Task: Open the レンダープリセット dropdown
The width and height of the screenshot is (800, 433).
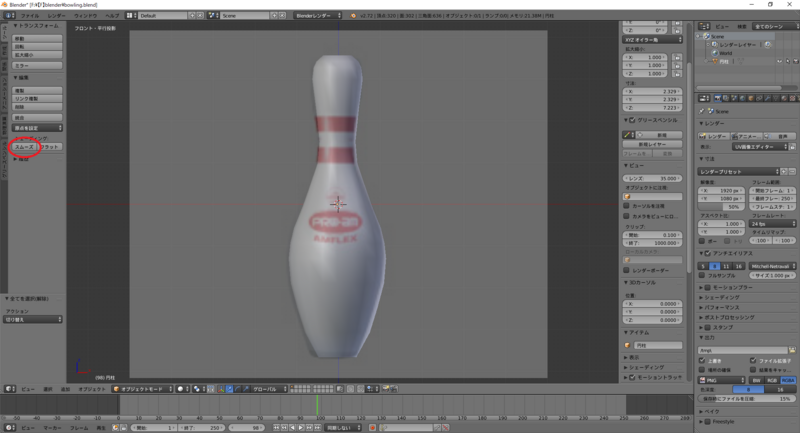Action: [x=739, y=172]
